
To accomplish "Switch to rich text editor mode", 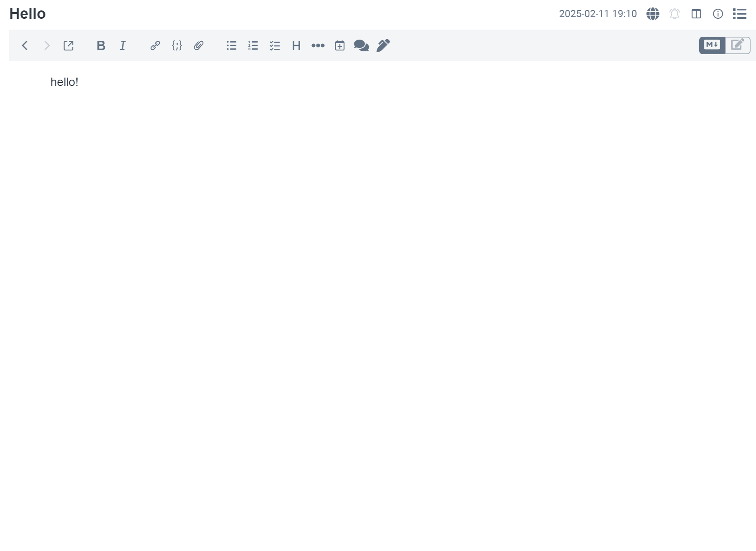I will coord(738,45).
